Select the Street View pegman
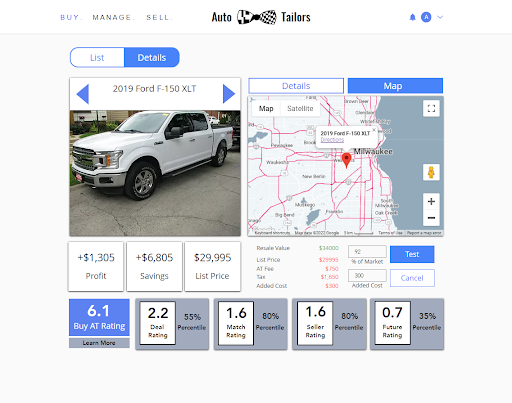The image size is (512, 403). 431,172
